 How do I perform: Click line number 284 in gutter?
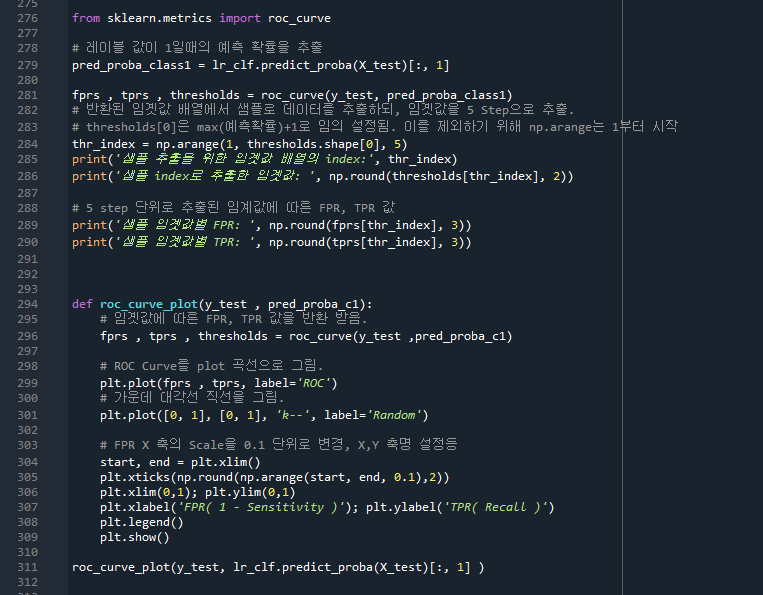coord(28,144)
